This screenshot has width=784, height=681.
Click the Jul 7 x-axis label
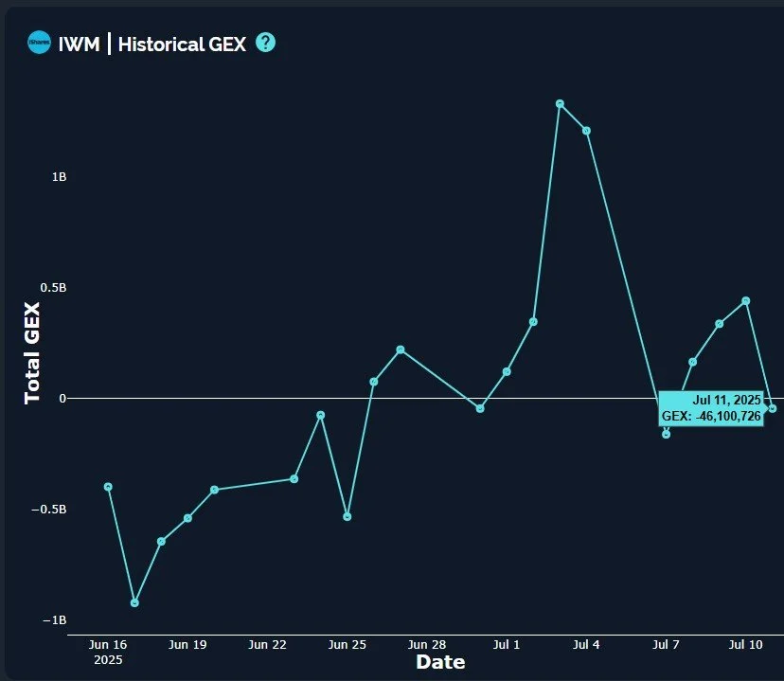pos(666,644)
